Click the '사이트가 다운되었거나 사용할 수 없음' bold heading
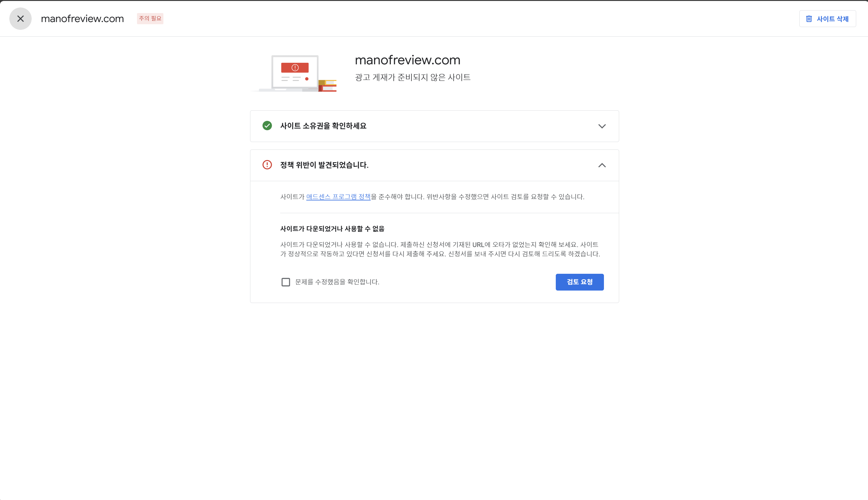868x500 pixels. 332,229
